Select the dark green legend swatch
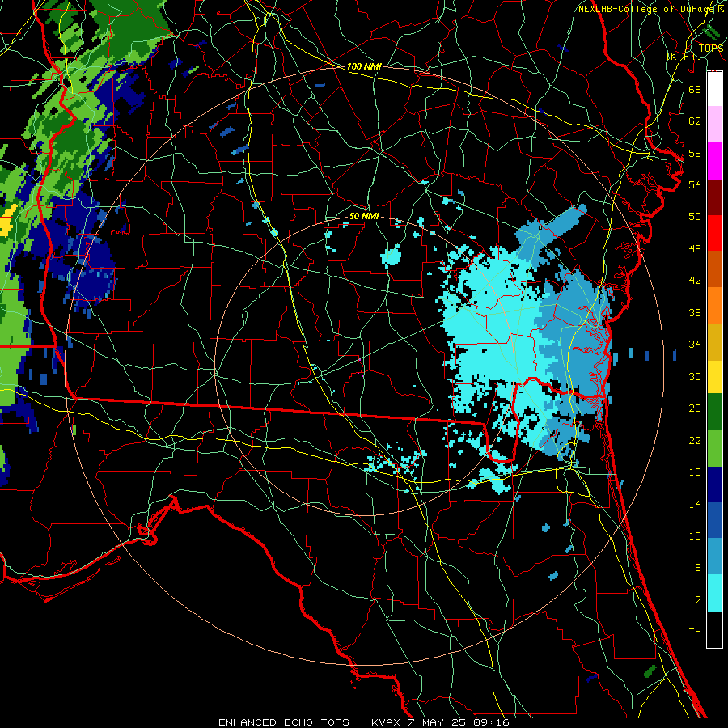The image size is (728, 728). pos(714,412)
